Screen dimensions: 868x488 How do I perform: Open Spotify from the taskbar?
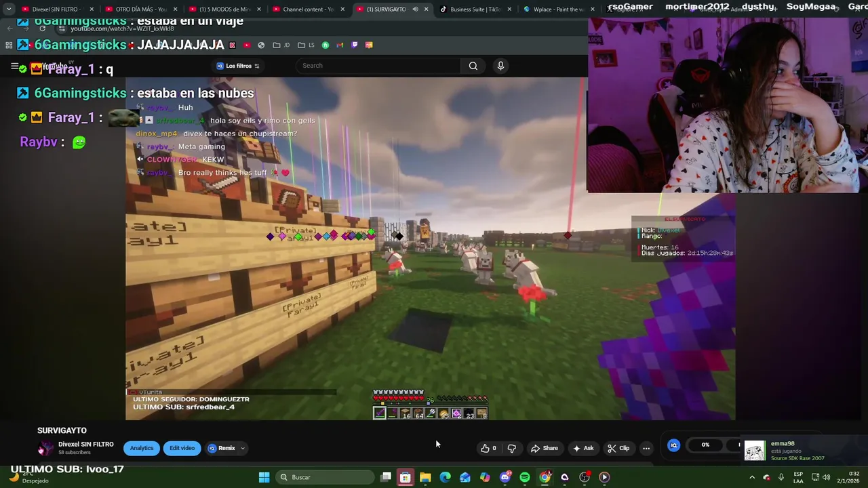525,477
